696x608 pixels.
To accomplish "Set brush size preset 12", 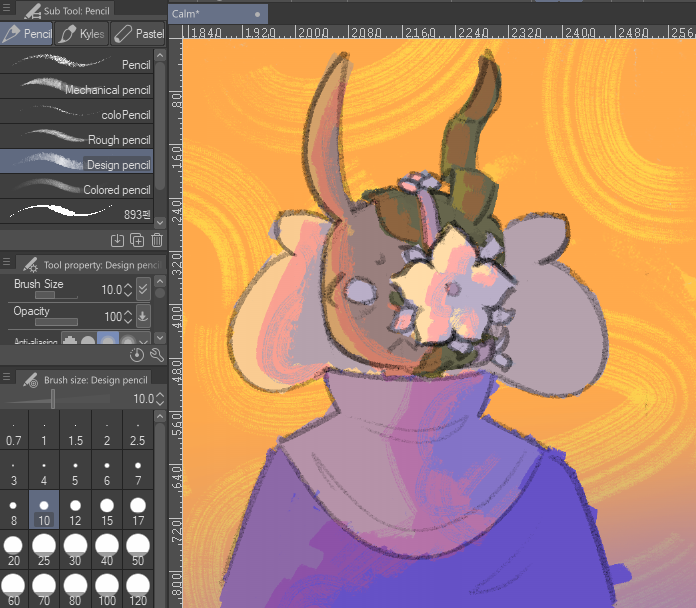I will 75,509.
